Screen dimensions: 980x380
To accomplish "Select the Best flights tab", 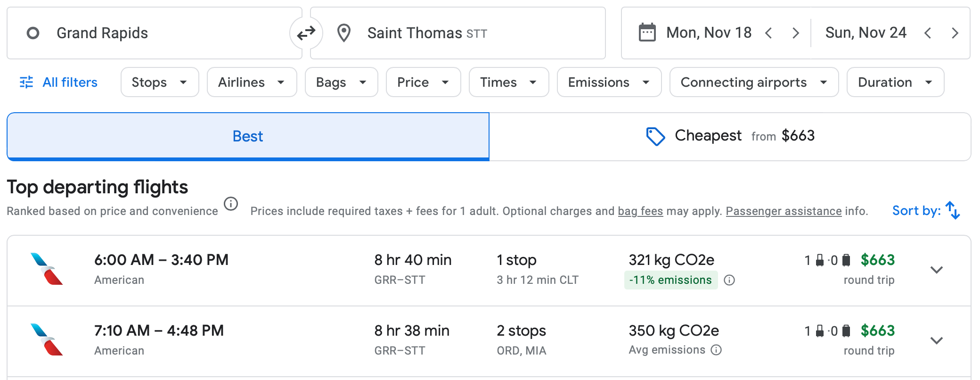I will [x=248, y=136].
